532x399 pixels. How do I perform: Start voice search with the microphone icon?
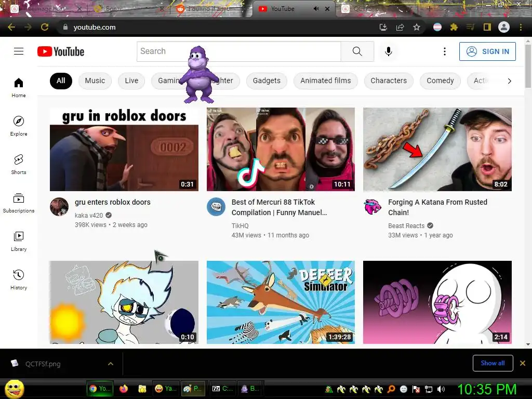[x=389, y=51]
